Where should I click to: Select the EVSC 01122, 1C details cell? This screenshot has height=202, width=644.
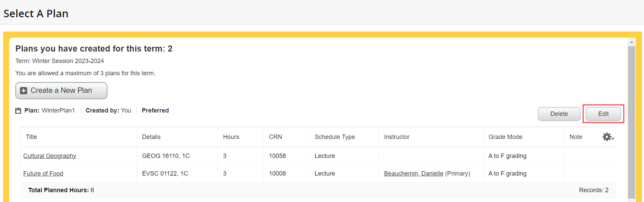pyautogui.click(x=165, y=174)
